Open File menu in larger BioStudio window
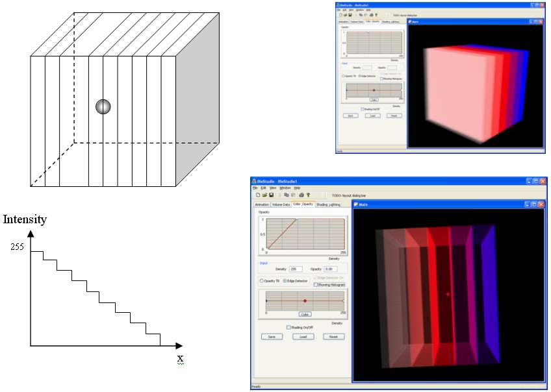551x392 pixels. point(255,188)
